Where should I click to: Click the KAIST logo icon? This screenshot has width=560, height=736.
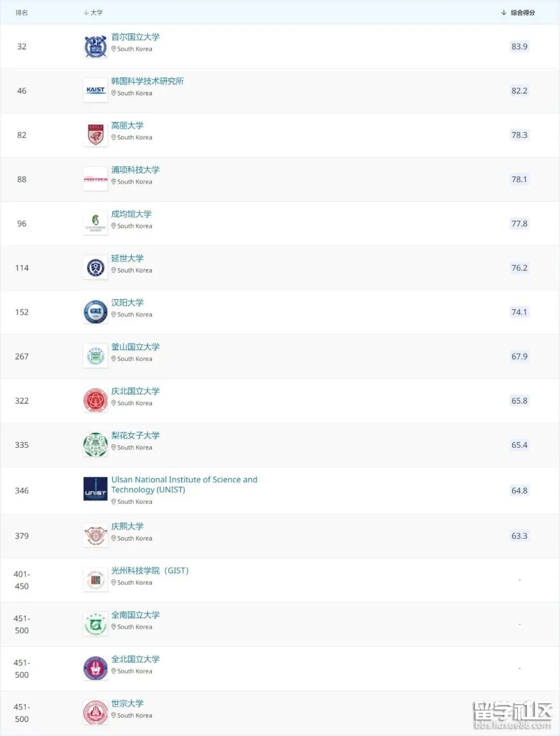click(x=95, y=90)
